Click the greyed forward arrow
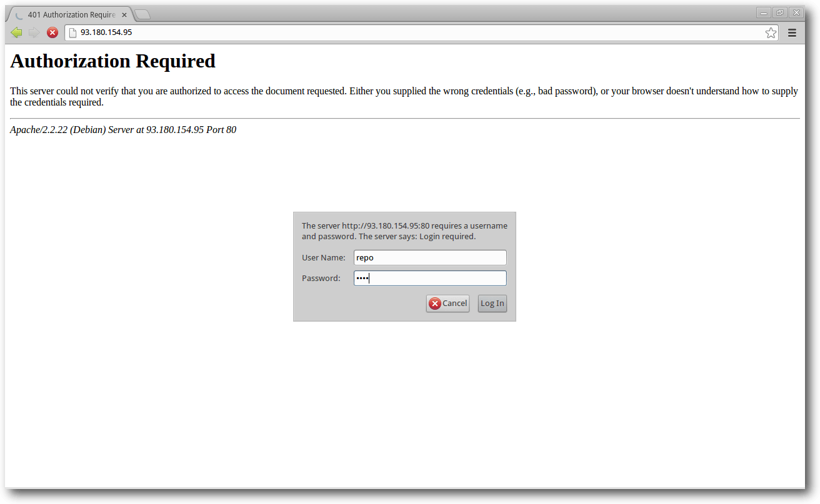Screen dimensions: 820x504 click(x=34, y=32)
